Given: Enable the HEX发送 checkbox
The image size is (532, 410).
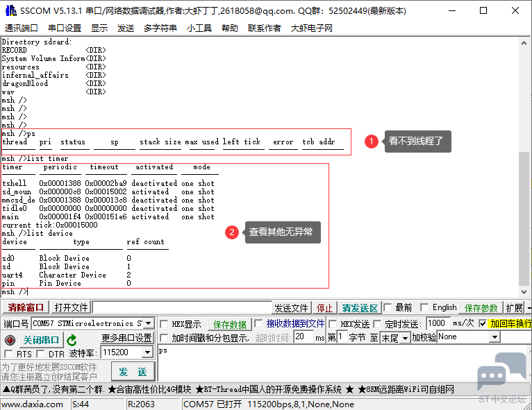Looking at the screenshot, I should [x=333, y=324].
